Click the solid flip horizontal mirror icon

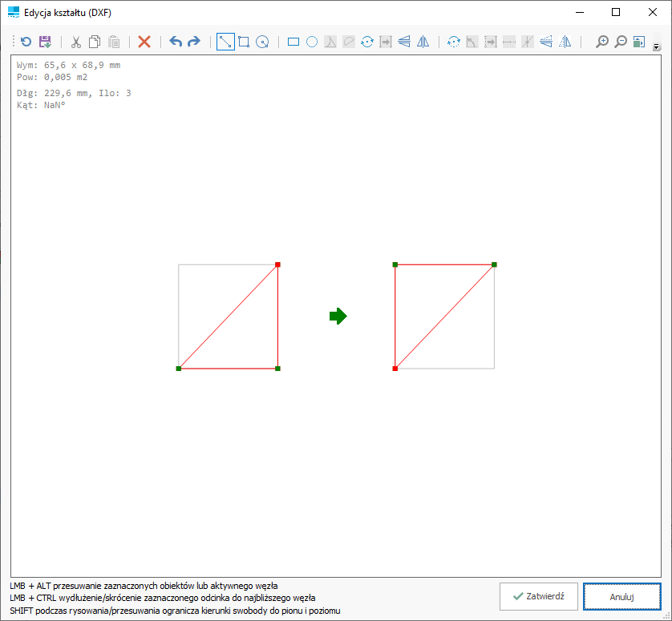click(x=423, y=42)
